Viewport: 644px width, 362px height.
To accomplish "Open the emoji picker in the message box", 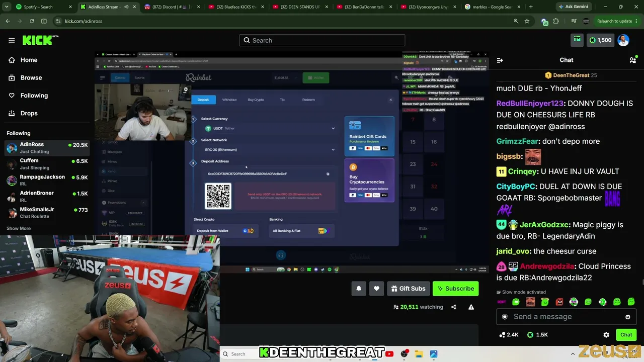I will [627, 317].
